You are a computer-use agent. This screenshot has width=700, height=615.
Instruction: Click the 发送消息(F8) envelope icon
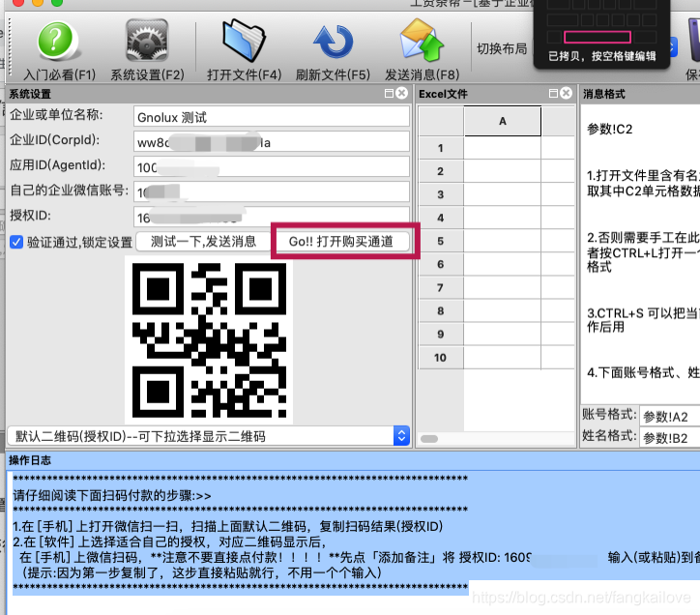coord(422,41)
